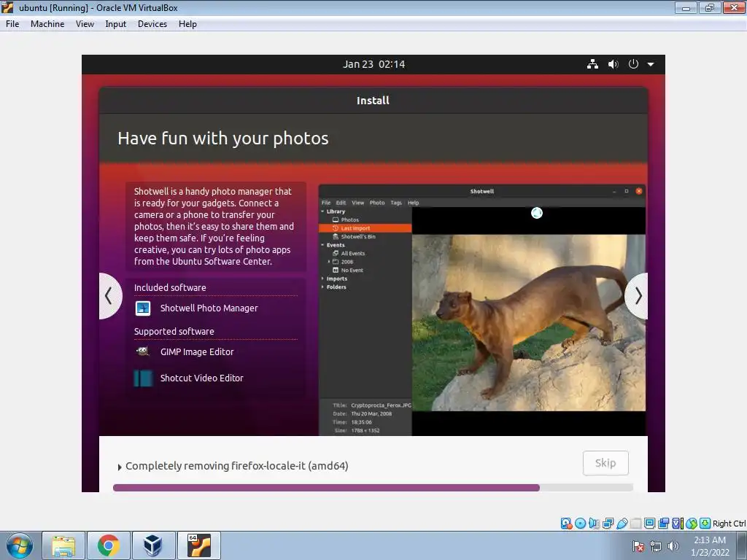The image size is (747, 560).
Task: Click the VirtualBox display status icon
Action: (649, 524)
